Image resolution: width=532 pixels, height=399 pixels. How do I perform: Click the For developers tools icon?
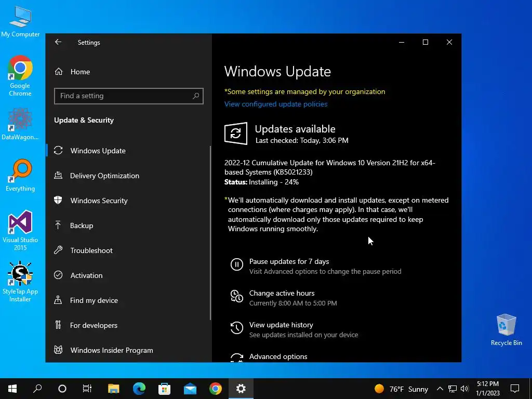pos(58,325)
